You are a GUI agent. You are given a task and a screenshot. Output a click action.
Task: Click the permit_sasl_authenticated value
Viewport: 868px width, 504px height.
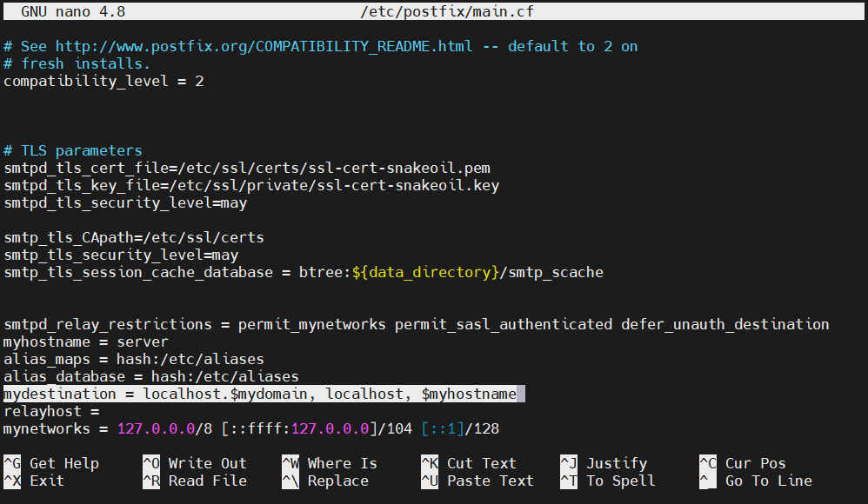[x=504, y=324]
